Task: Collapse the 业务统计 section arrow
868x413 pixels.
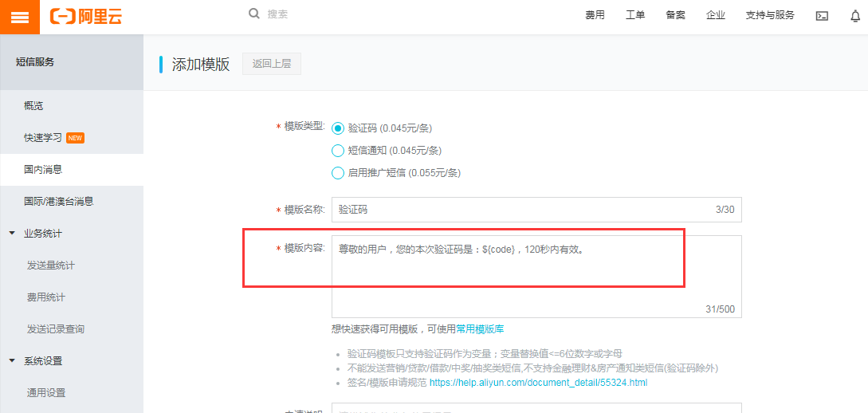Action: (x=12, y=233)
